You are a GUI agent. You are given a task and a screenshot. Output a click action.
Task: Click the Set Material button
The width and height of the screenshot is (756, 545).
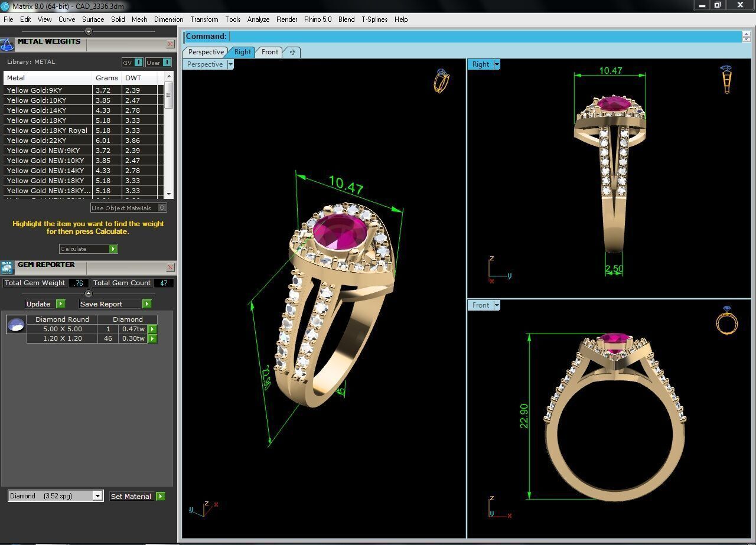[x=137, y=496]
